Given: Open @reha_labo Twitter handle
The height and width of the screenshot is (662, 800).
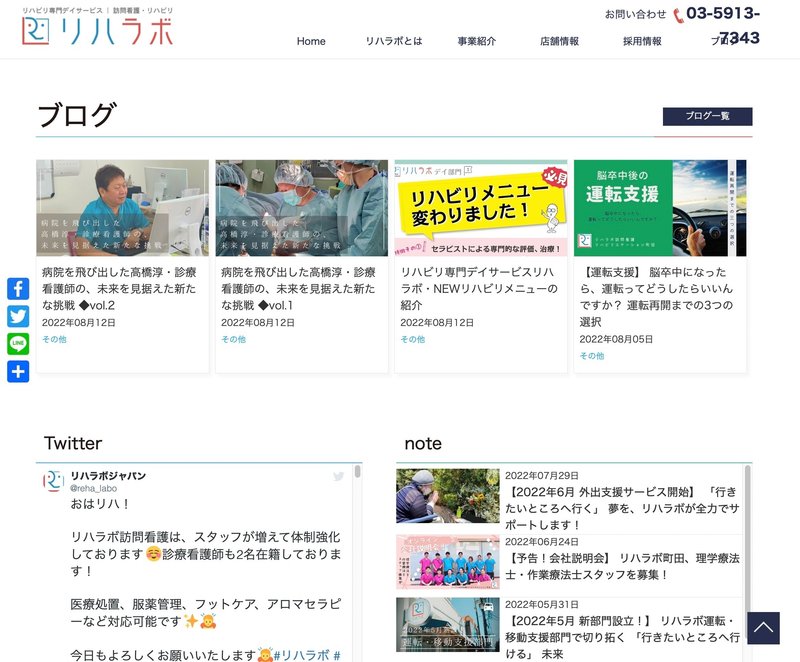Looking at the screenshot, I should click(93, 489).
